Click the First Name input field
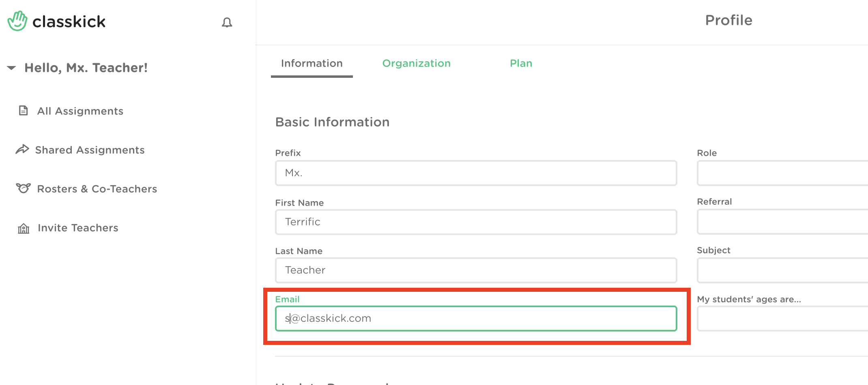868x385 pixels. click(476, 222)
